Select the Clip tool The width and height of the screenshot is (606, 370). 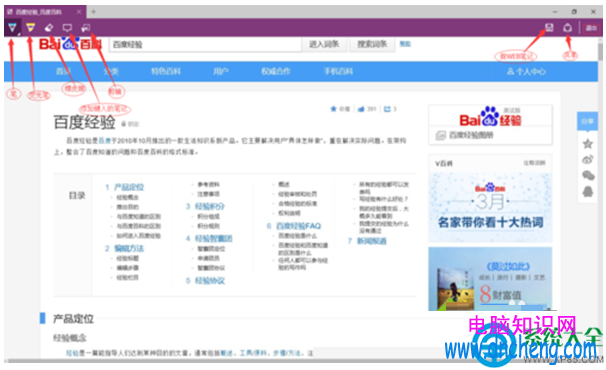(x=86, y=27)
